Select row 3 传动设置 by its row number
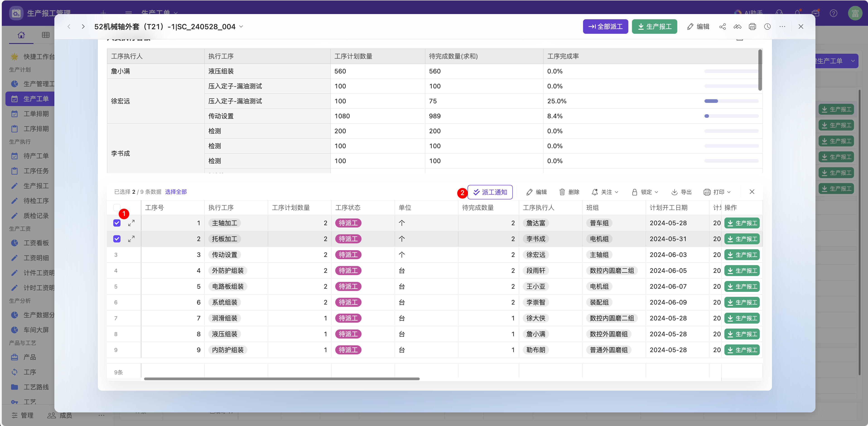This screenshot has width=868, height=426. click(116, 255)
